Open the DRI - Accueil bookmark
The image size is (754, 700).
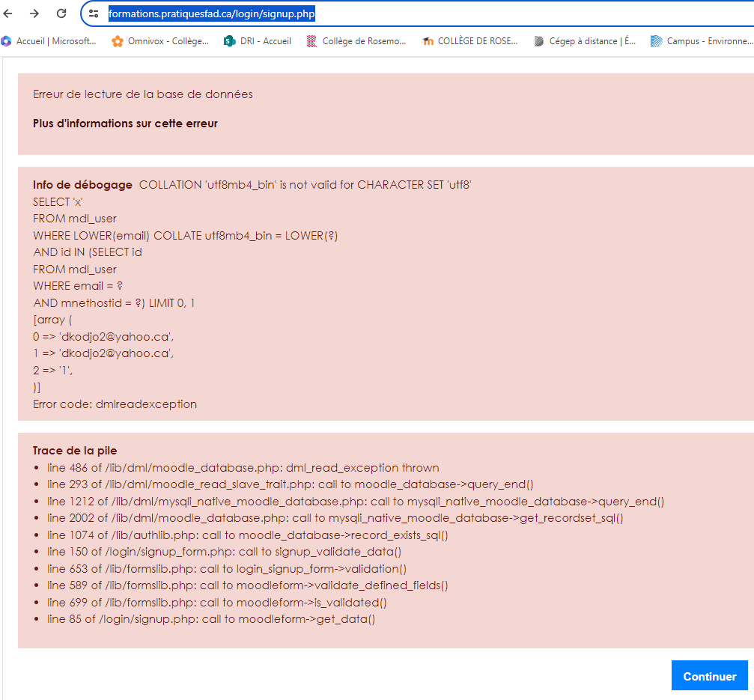[x=258, y=41]
